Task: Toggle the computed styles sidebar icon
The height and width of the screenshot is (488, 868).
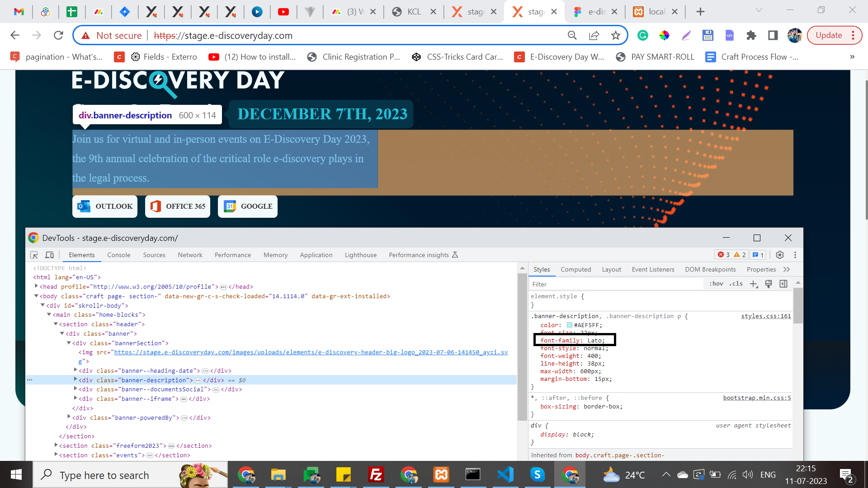Action: pos(783,284)
